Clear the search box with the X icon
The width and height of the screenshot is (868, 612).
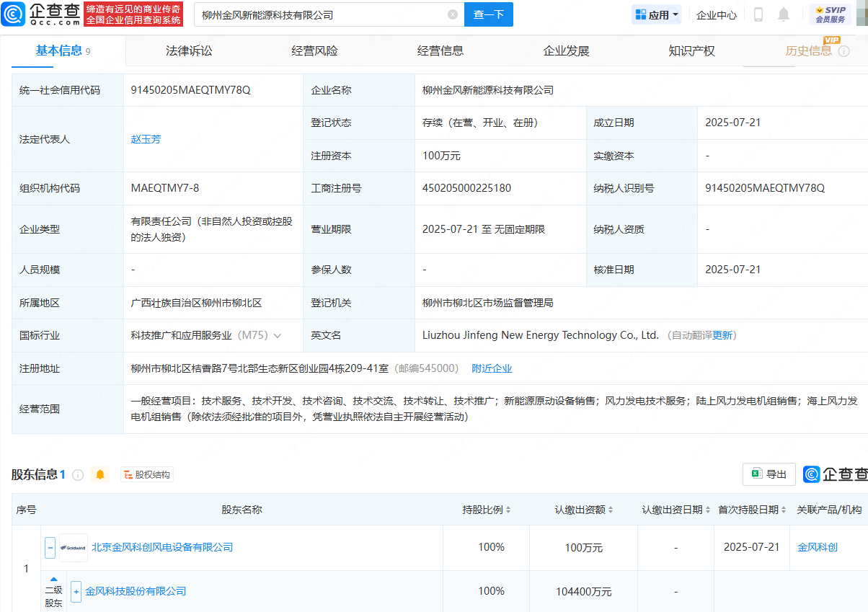(453, 14)
